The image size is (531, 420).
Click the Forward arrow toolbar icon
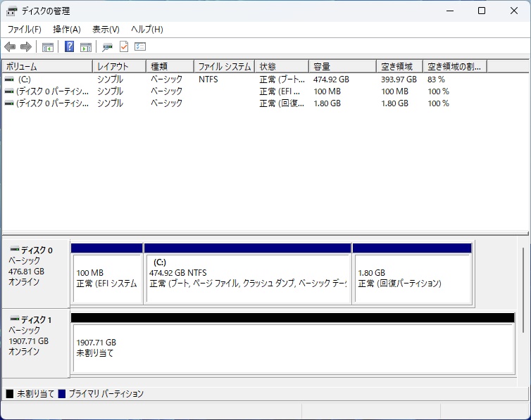(x=26, y=47)
